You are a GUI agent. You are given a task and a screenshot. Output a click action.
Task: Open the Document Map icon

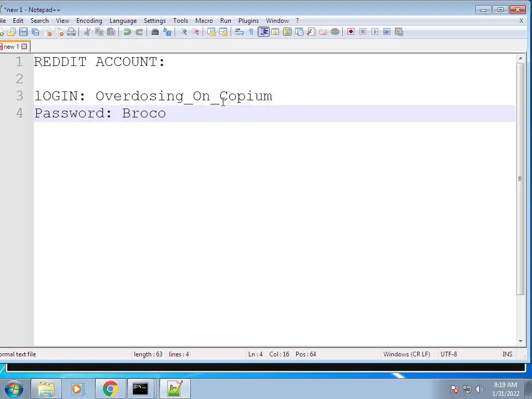[287, 32]
